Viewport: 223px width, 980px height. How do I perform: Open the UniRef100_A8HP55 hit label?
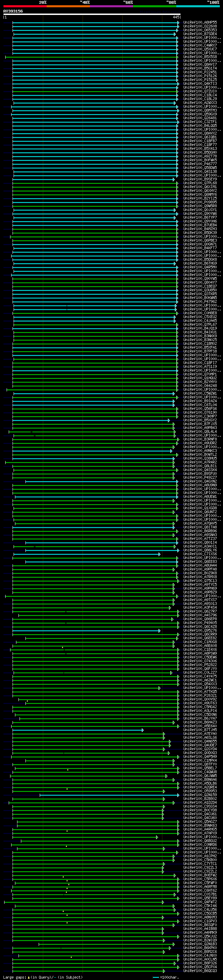tap(200, 23)
